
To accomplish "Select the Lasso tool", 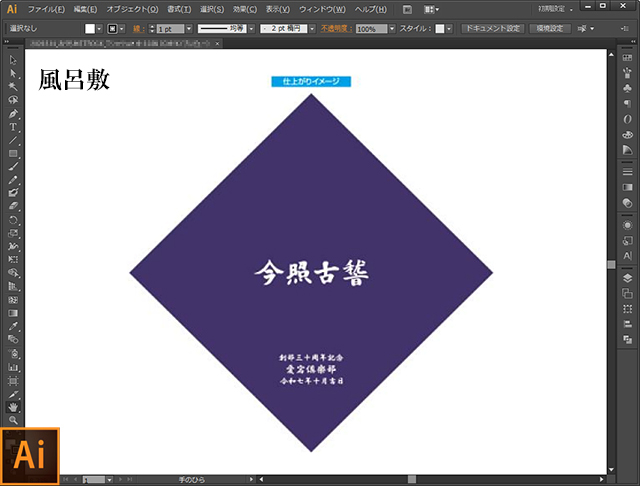I will (13, 100).
